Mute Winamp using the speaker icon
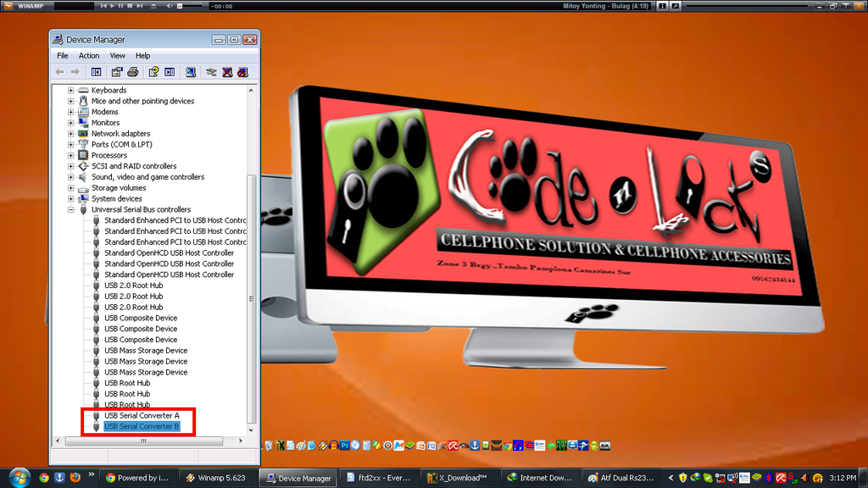 coord(169,6)
